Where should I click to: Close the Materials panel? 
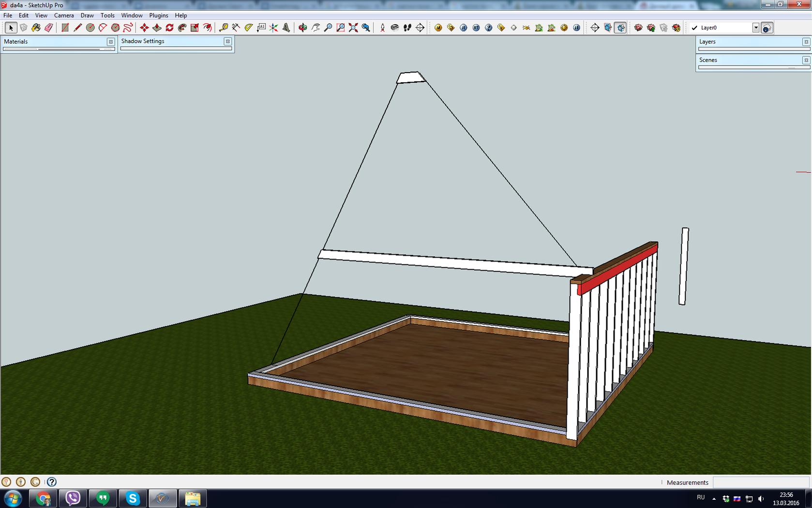[x=111, y=42]
